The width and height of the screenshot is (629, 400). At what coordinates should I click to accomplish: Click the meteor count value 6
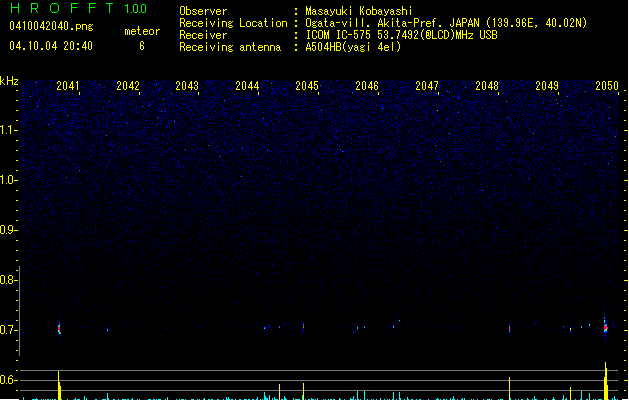[142, 46]
